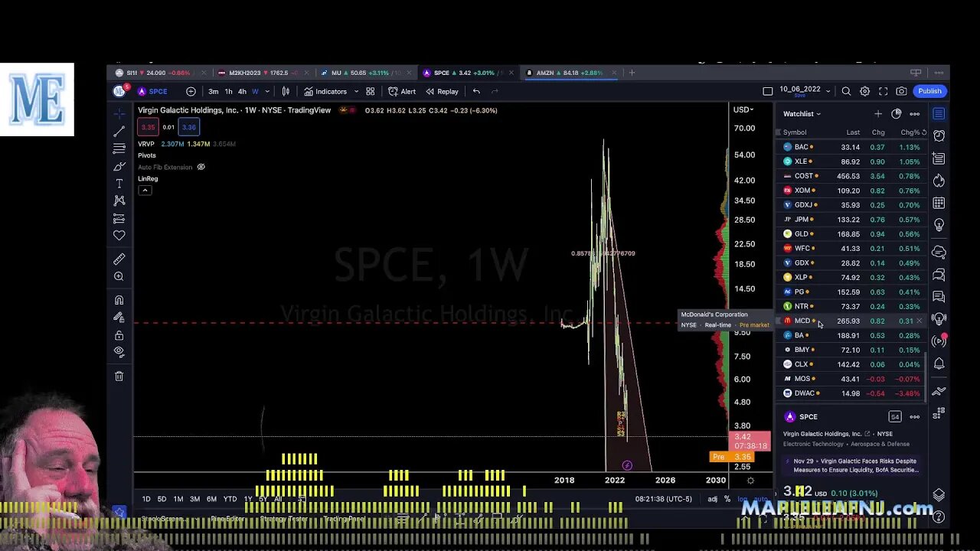The height and width of the screenshot is (551, 980).
Task: Switch to the AMZN browser tab
Action: (568, 73)
